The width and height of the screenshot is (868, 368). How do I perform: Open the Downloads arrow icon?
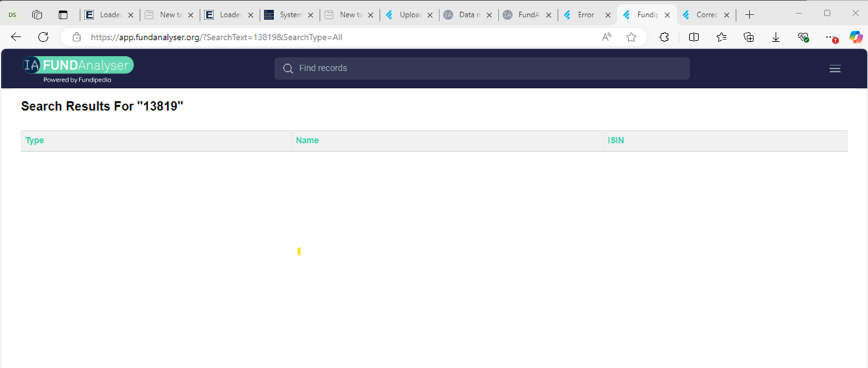776,37
